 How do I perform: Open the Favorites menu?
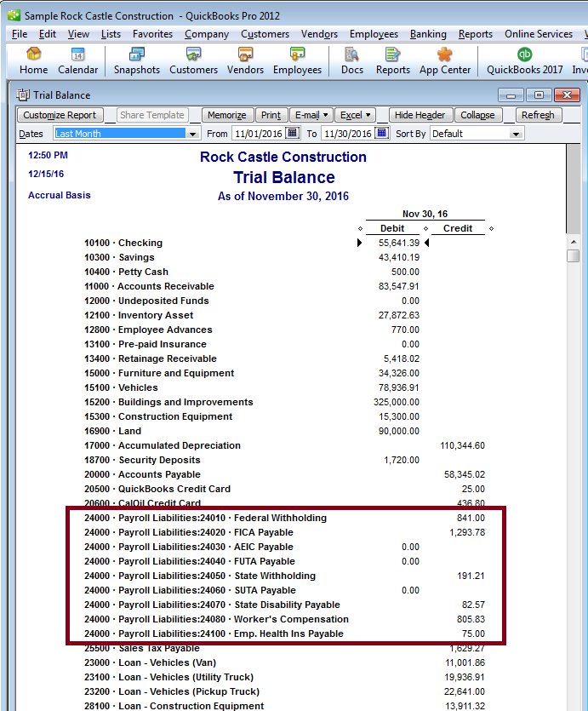click(x=152, y=34)
